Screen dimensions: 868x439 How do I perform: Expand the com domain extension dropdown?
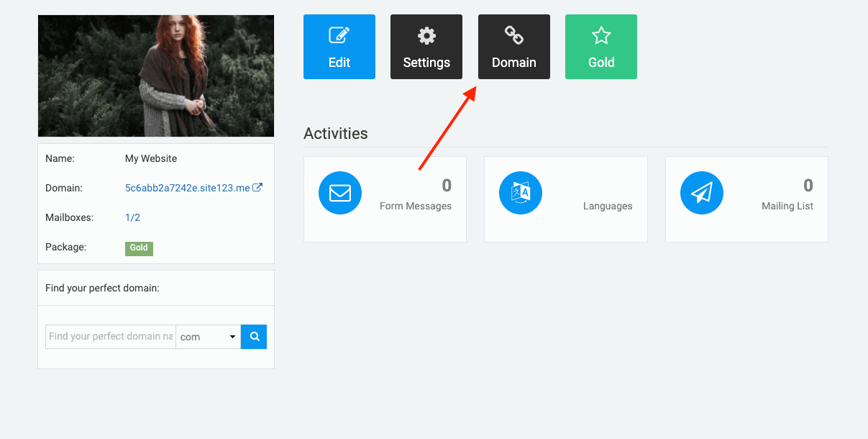pyautogui.click(x=208, y=336)
